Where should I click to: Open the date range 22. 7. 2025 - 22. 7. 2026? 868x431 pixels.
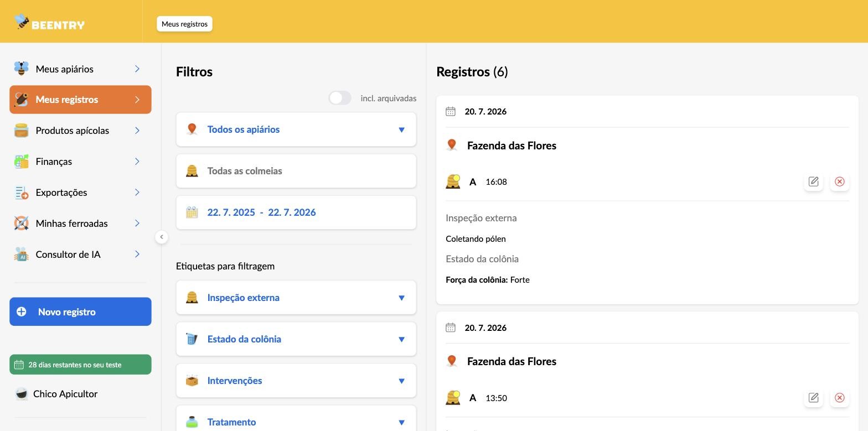[x=296, y=212]
